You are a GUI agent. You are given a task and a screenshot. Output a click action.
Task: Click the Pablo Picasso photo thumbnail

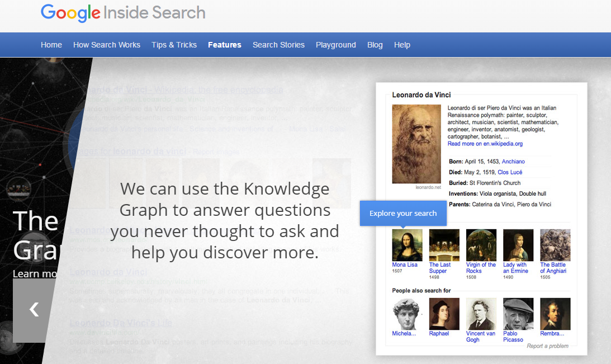tap(518, 314)
